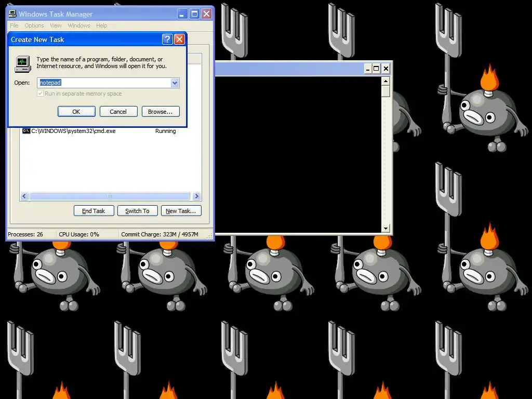Click the Running status of cmd.exe
532x399 pixels.
(166, 131)
